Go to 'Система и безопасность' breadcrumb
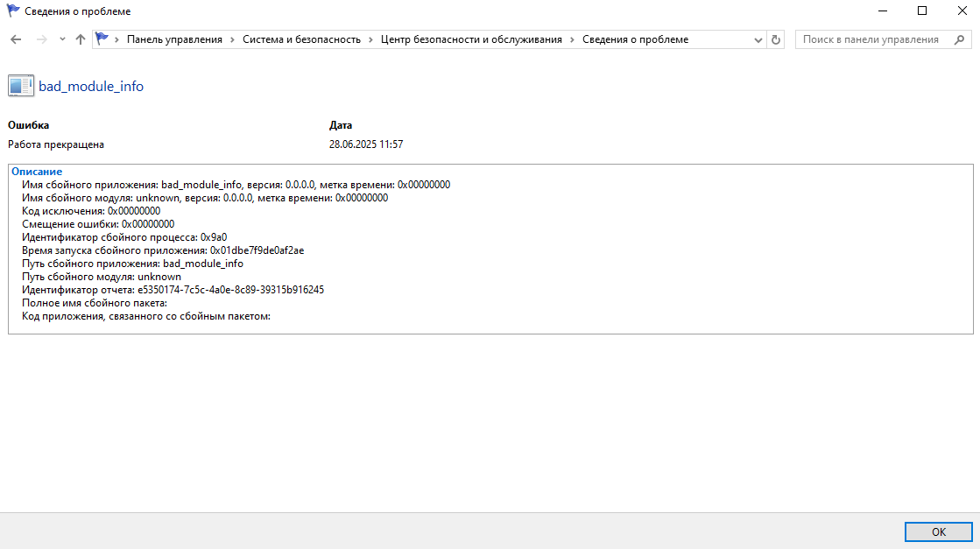980x549 pixels. (301, 39)
